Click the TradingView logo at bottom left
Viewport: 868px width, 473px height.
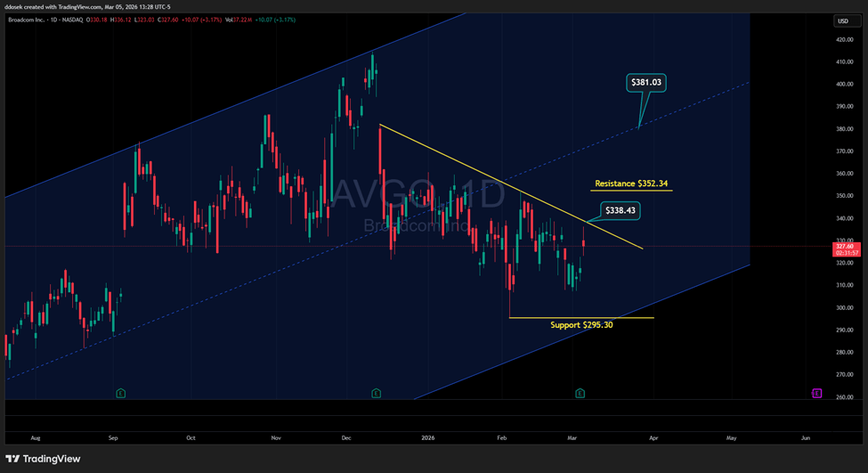pos(43,459)
